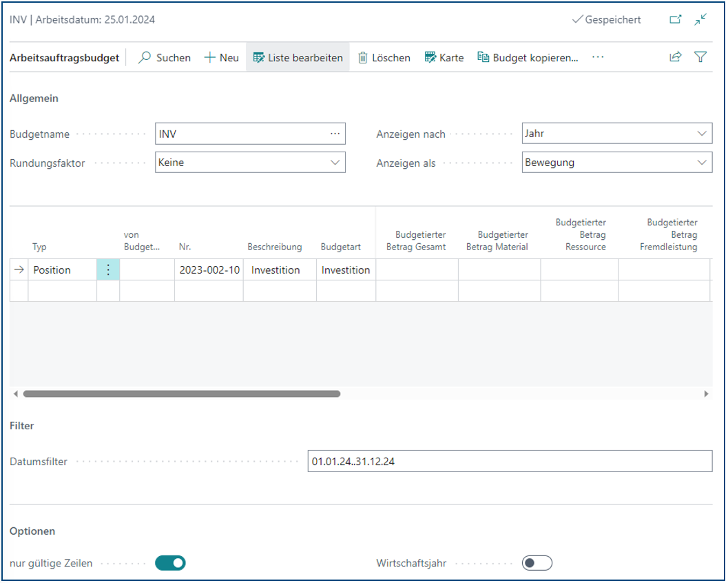Click the Budgetart column header

point(341,247)
